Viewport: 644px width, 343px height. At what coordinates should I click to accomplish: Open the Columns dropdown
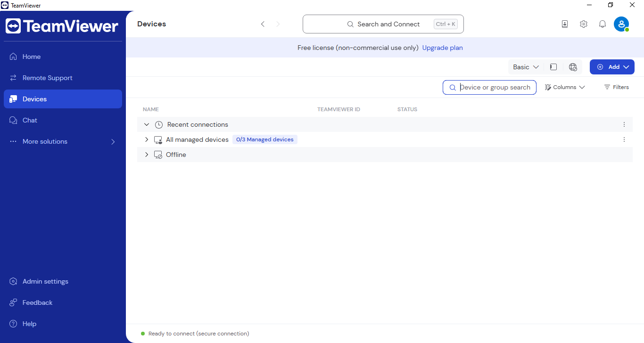point(565,87)
